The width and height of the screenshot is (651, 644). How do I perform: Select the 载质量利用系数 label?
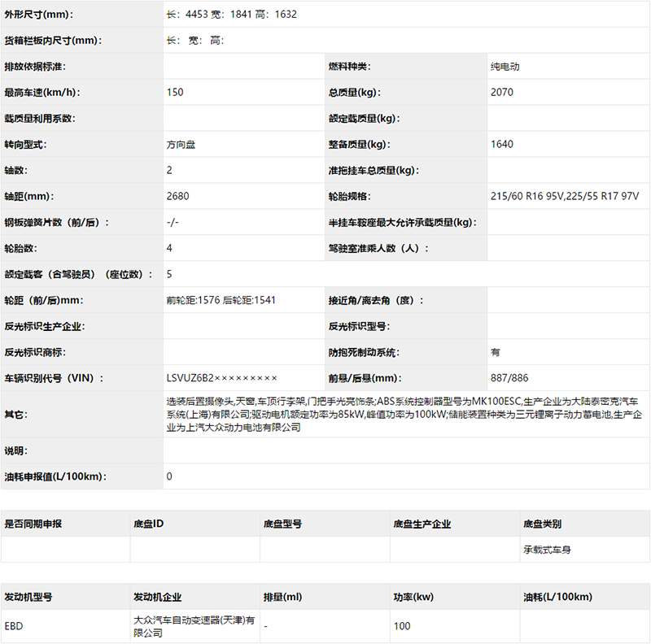(x=40, y=119)
